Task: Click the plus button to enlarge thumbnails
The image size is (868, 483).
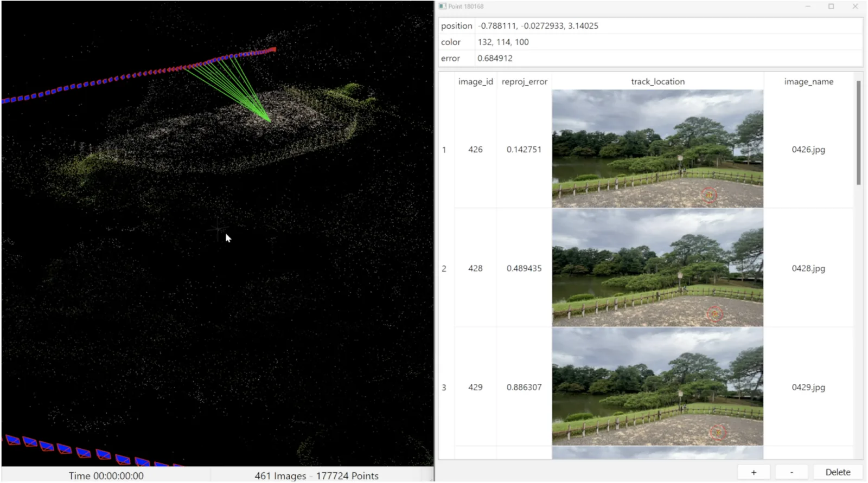Action: (x=754, y=472)
